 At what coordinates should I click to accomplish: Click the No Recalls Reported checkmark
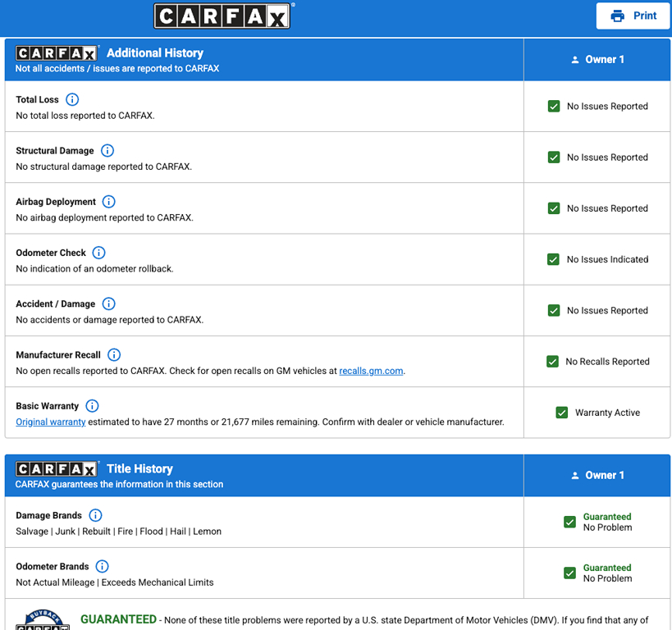(553, 362)
